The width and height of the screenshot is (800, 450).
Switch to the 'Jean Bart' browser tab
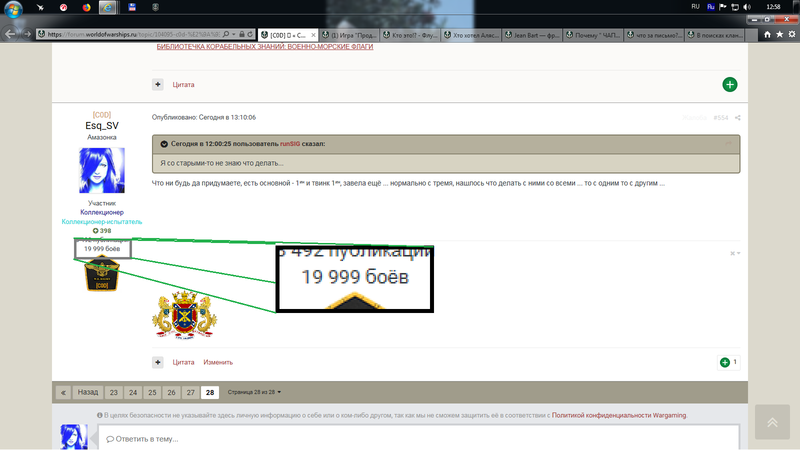(x=531, y=34)
